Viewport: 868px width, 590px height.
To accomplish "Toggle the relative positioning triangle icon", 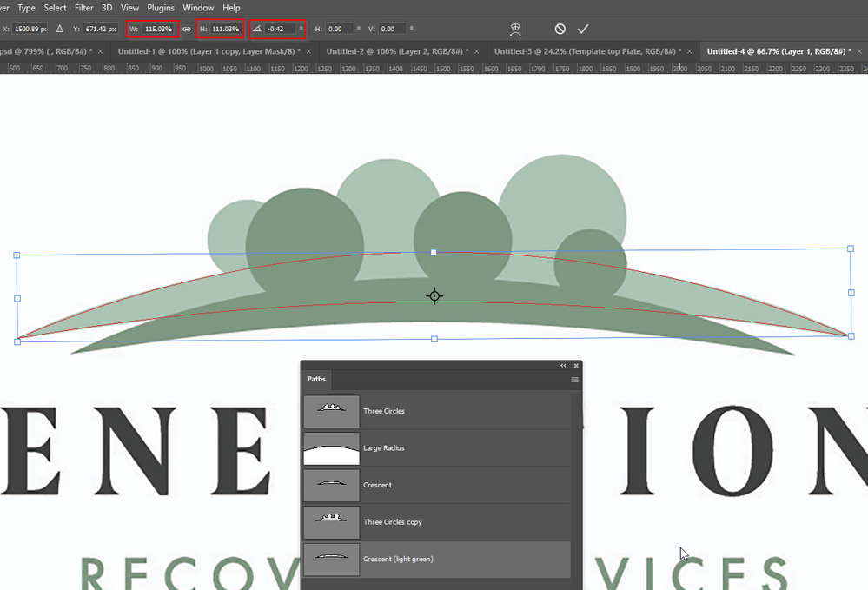I will 60,29.
